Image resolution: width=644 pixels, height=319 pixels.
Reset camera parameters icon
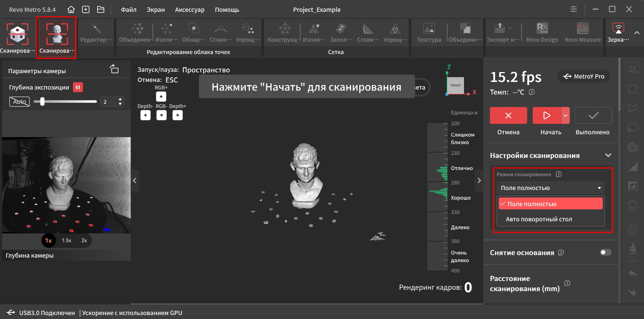114,69
